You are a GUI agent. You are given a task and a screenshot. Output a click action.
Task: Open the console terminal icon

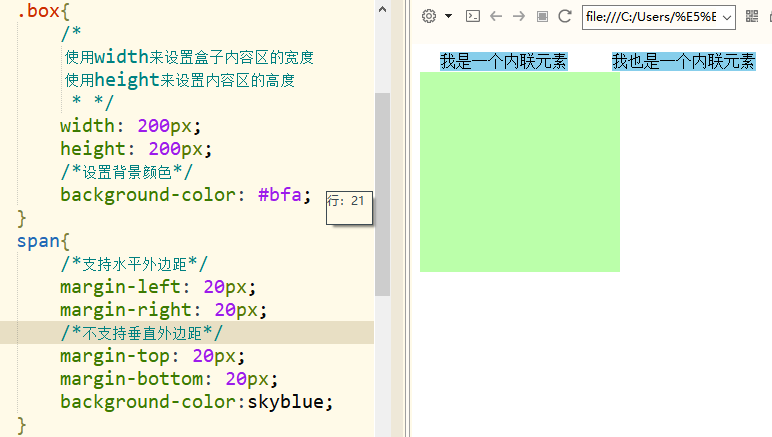(473, 16)
